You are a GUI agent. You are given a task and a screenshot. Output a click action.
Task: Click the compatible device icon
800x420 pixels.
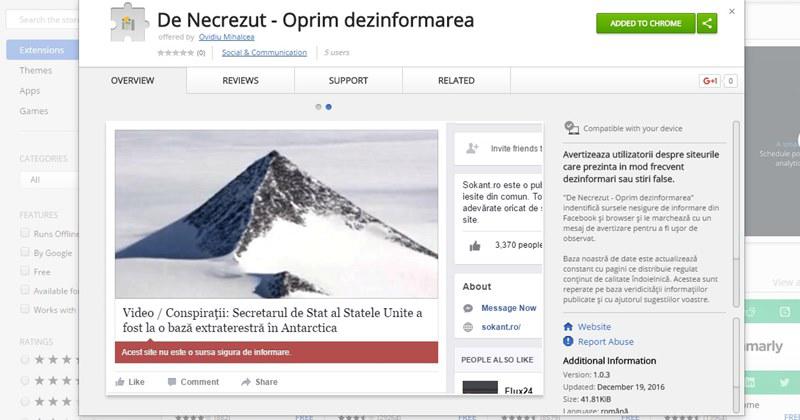tap(571, 128)
